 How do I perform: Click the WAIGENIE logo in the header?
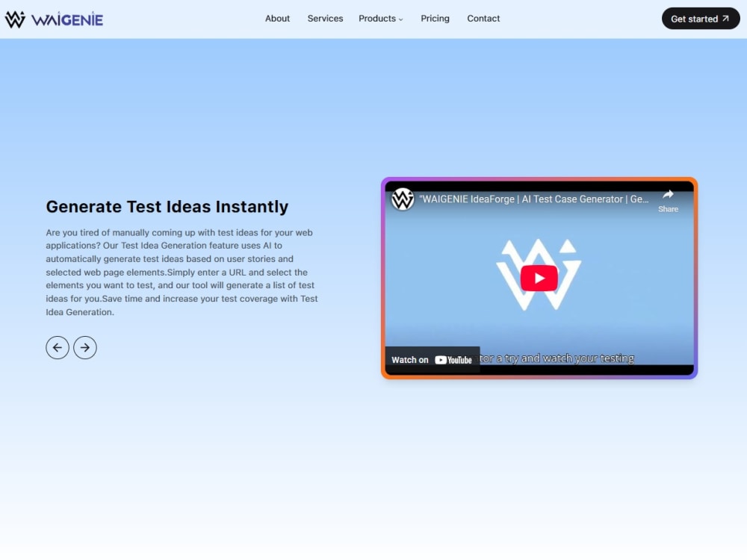click(x=54, y=19)
